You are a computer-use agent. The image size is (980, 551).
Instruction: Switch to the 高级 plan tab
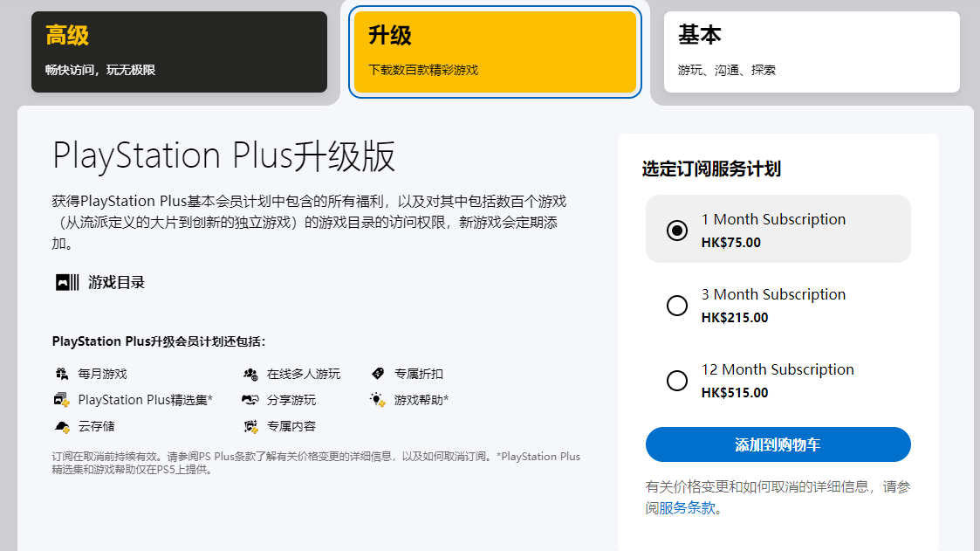pos(179,51)
